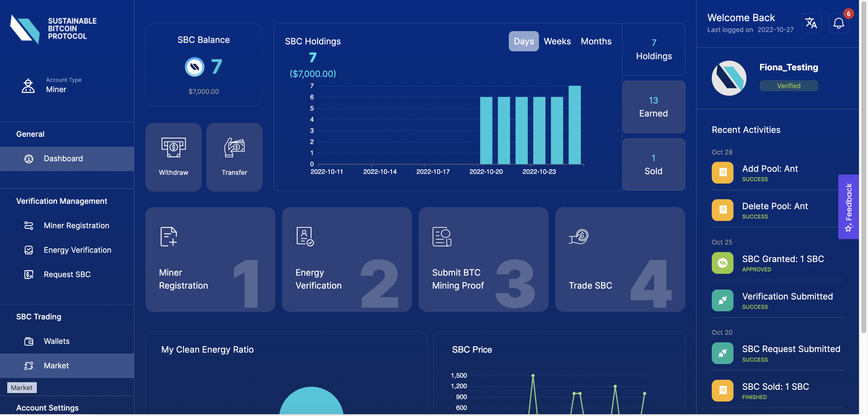Screen dimensions: 868x416
Task: Click the red notification count badge
Action: (x=848, y=14)
